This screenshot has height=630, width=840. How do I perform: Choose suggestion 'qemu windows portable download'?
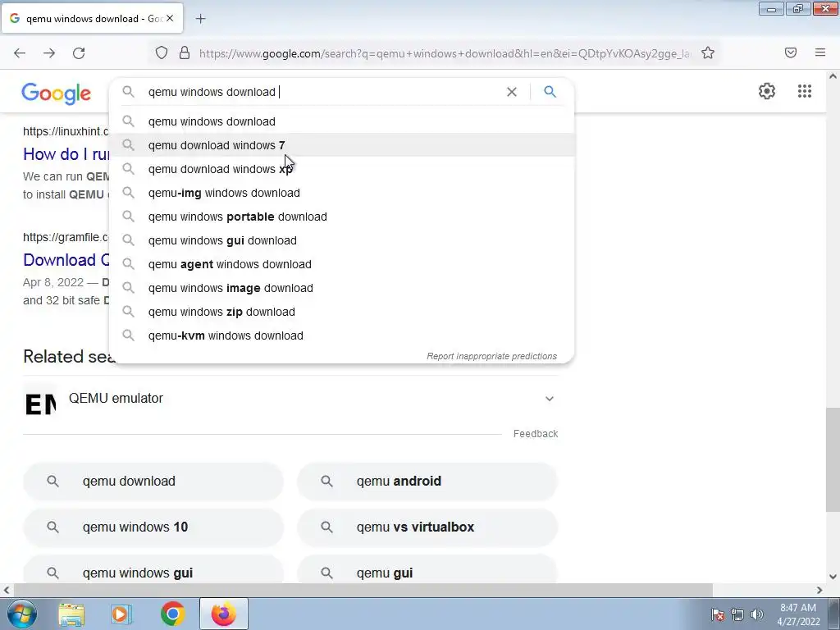(342, 217)
